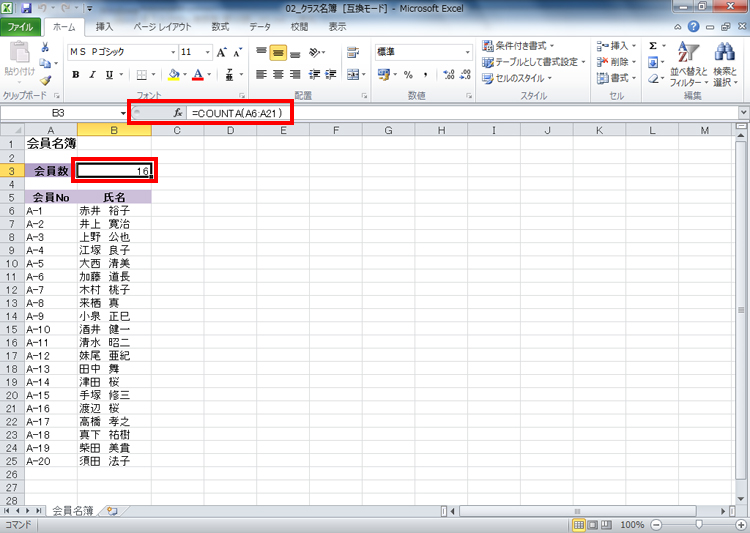Image resolution: width=750 pixels, height=533 pixels.
Task: Move the zoom slider handle
Action: [699, 525]
